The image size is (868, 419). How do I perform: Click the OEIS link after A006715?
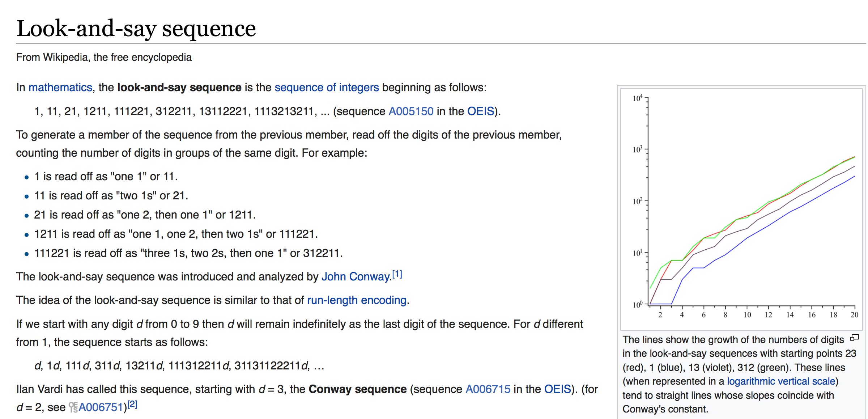(x=557, y=389)
